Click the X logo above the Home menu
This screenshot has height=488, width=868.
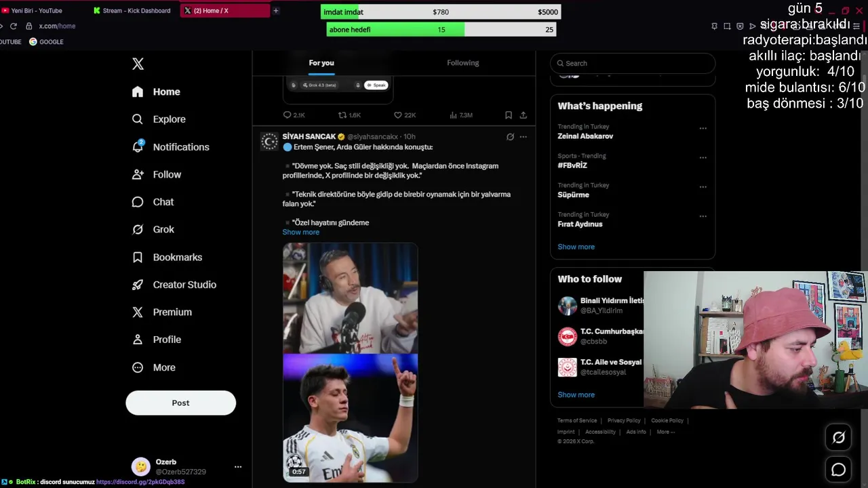tap(138, 64)
